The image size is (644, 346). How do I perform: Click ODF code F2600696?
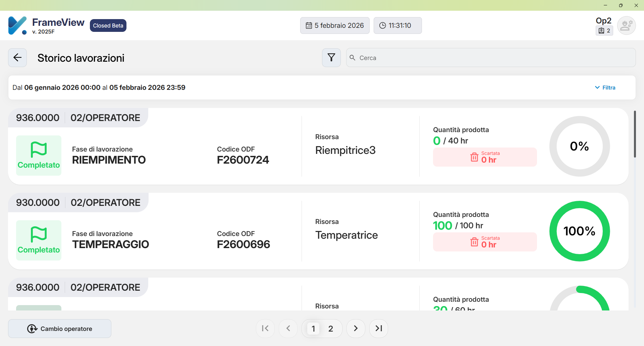tap(244, 244)
